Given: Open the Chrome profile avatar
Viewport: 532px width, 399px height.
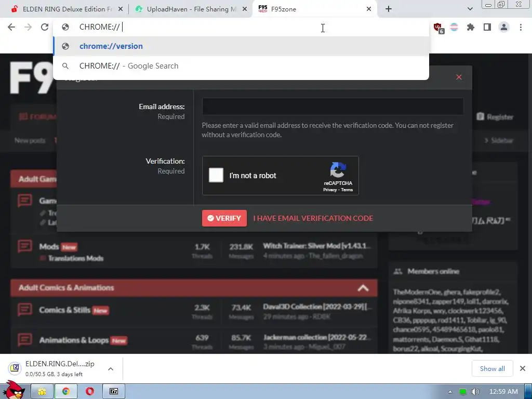Looking at the screenshot, I should [x=504, y=27].
